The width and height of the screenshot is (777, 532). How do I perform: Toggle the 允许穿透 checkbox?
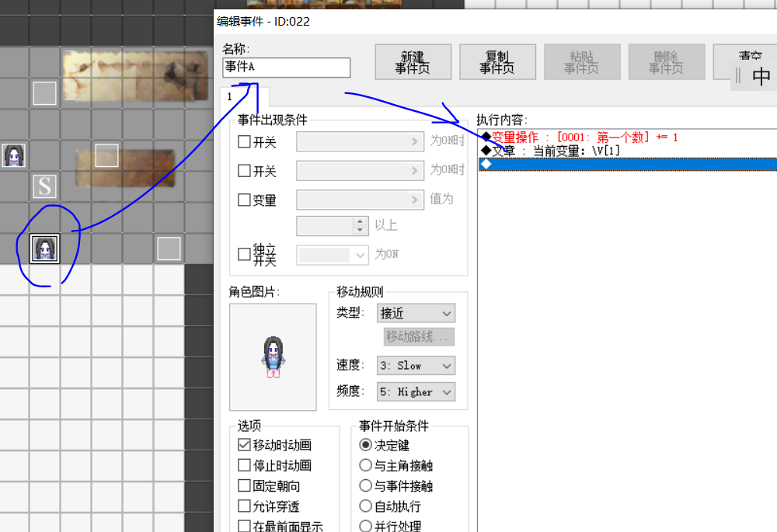coord(244,506)
